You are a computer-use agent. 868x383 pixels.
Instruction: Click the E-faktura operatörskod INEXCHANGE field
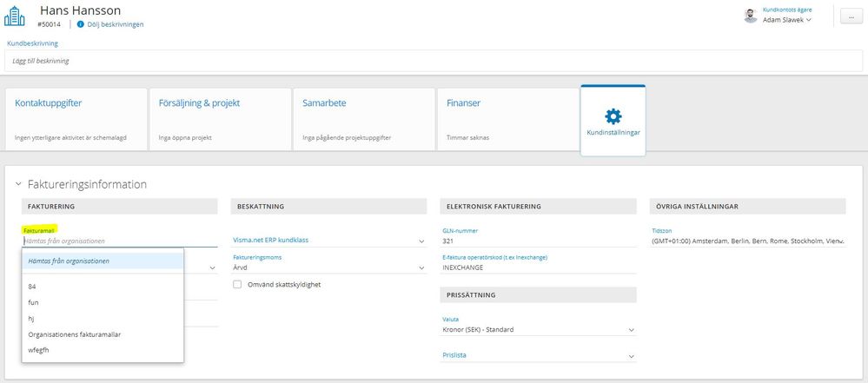(x=538, y=267)
